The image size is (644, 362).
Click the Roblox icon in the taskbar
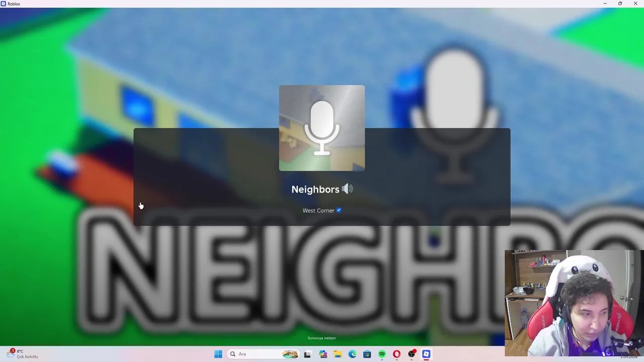point(426,354)
